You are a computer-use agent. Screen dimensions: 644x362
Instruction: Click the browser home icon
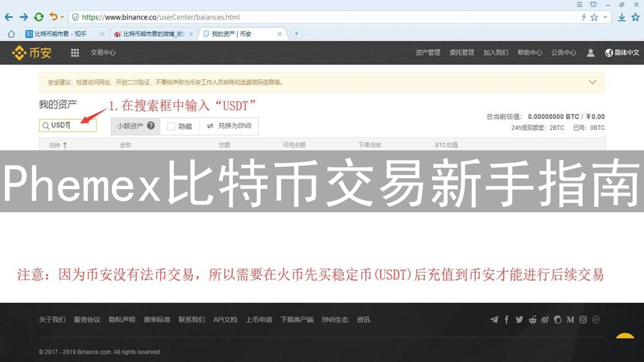[11, 34]
